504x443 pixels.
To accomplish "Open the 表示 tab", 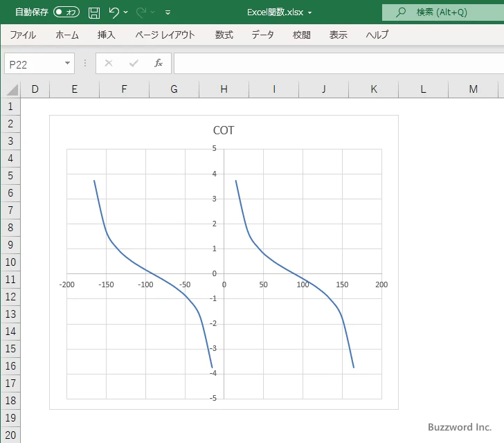I will (x=338, y=35).
